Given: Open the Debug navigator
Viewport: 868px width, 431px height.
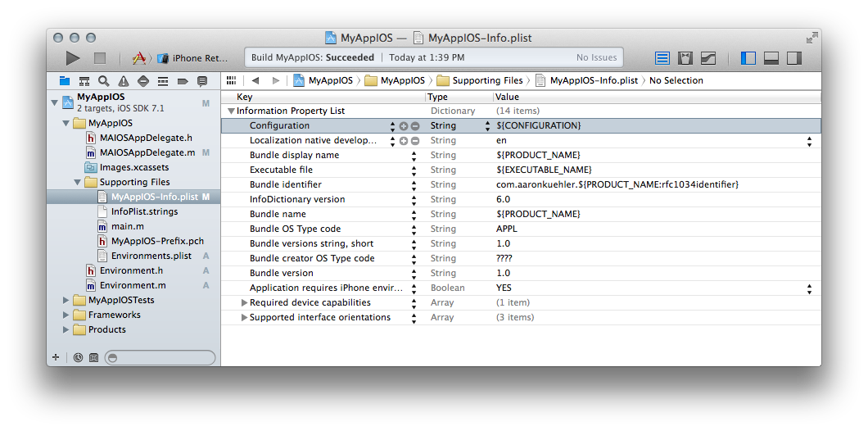Looking at the screenshot, I should (x=163, y=81).
